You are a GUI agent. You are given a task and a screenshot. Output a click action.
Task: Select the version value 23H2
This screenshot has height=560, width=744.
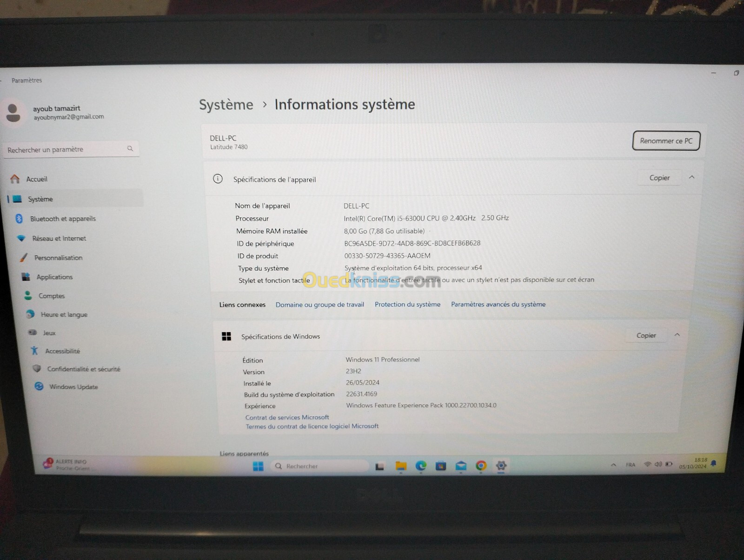(353, 371)
